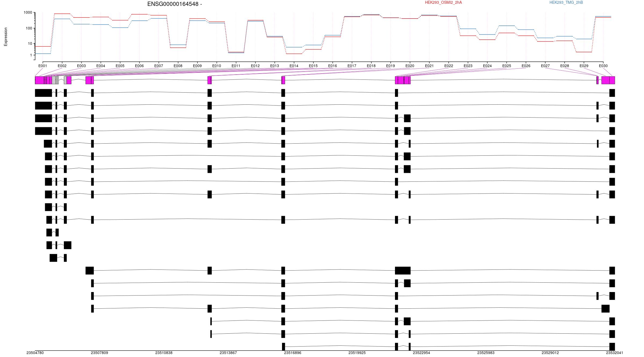Click exon bin label E030
Viewport: 644px width, 357px height.
point(603,66)
